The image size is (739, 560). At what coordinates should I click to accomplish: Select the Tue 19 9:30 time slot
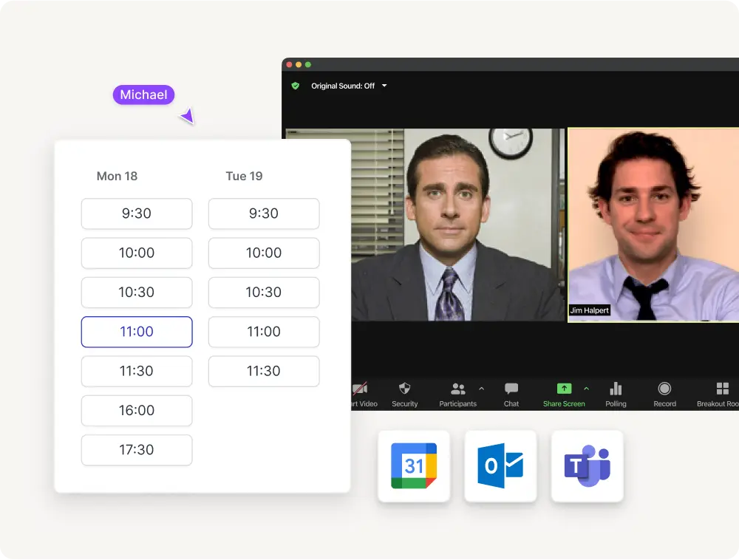click(264, 214)
